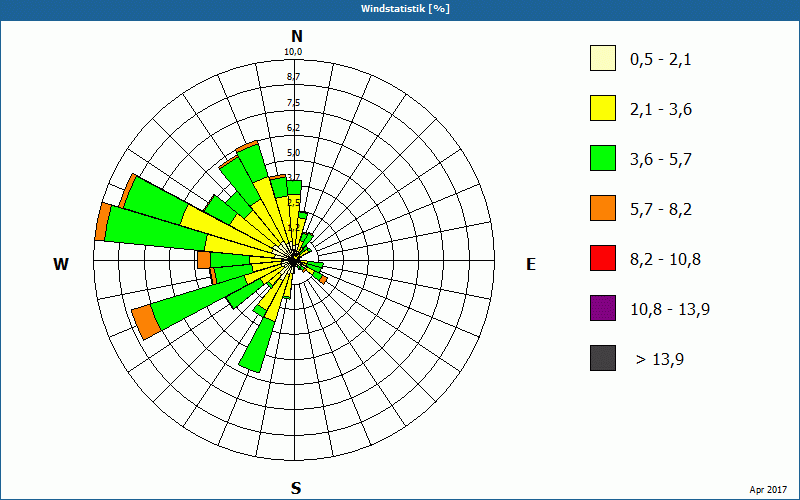Image resolution: width=800 pixels, height=500 pixels.
Task: Click the legend label '8,2 - 10,8'
Action: pyautogui.click(x=665, y=260)
